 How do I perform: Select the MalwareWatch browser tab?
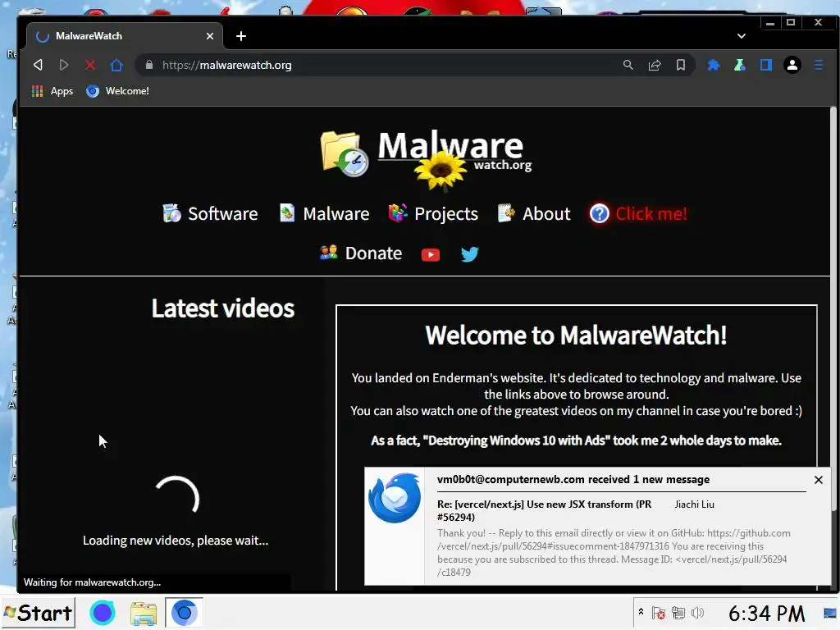[125, 36]
